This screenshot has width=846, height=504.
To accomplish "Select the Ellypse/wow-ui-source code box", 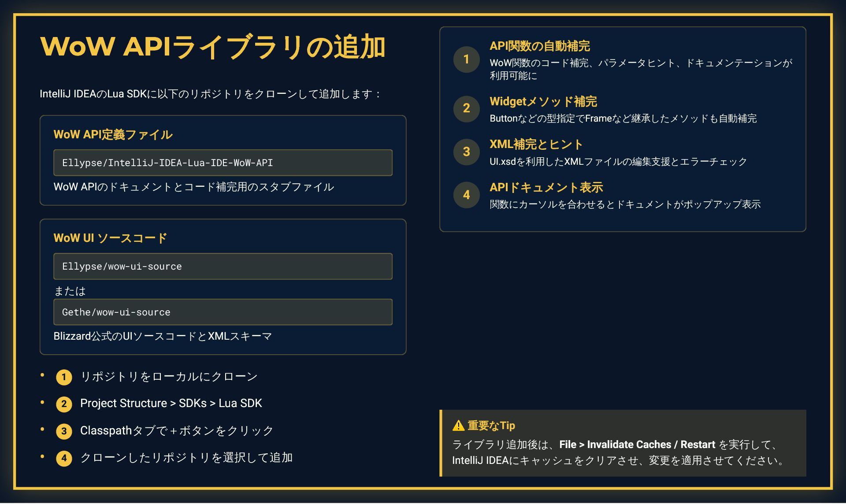I will coord(223,266).
